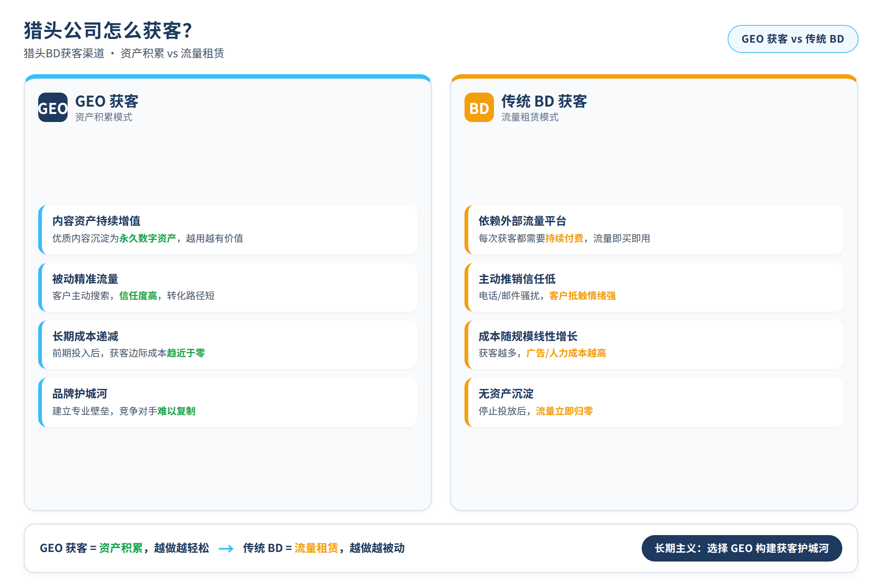The width and height of the screenshot is (882, 588).
Task: Click the '资产积累模式' subtitle
Action: [104, 117]
